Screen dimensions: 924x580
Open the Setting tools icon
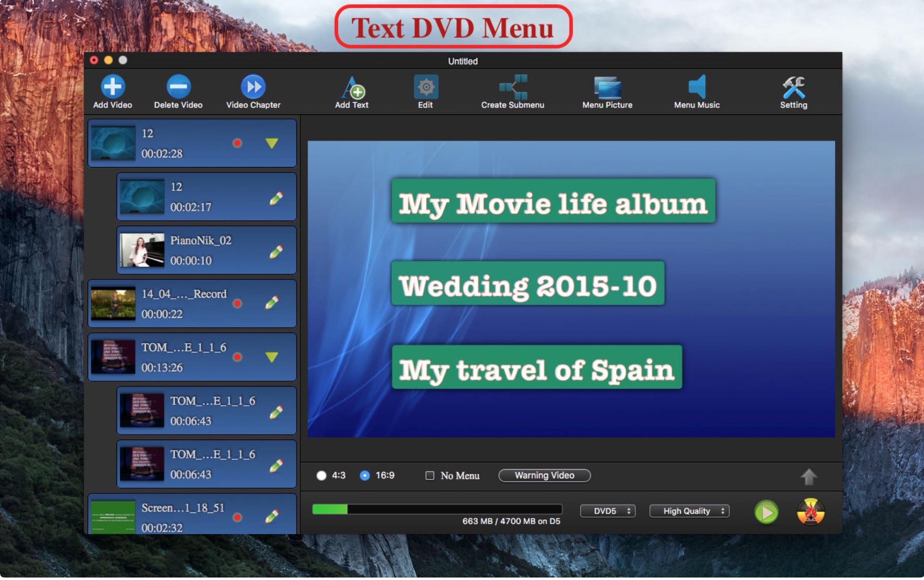pyautogui.click(x=794, y=87)
